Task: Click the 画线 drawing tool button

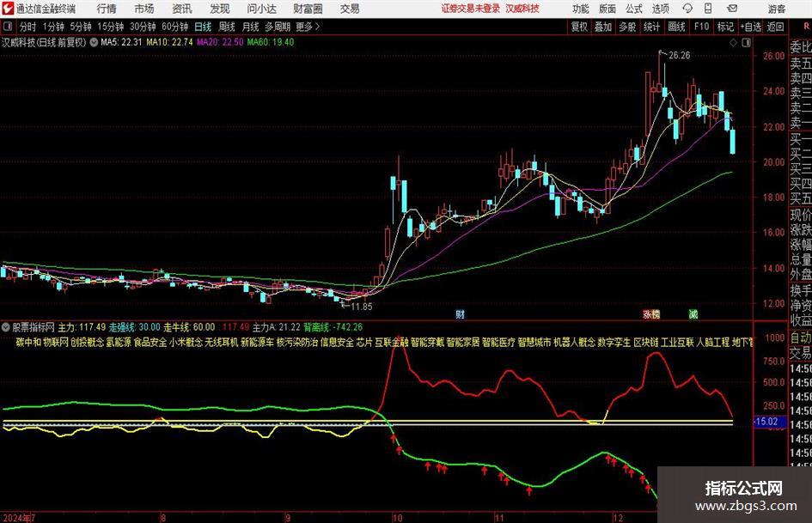Action: pos(676,27)
